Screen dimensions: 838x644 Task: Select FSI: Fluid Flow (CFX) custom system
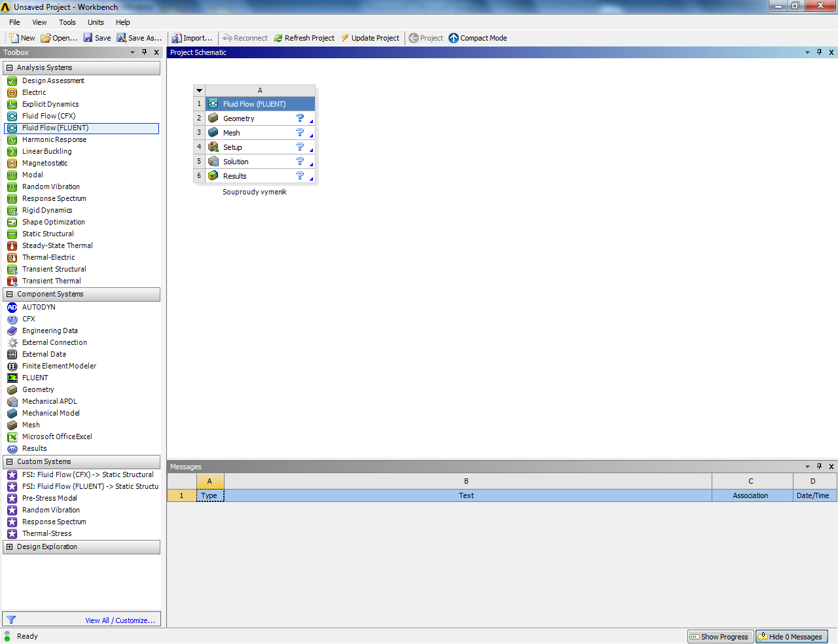point(81,474)
